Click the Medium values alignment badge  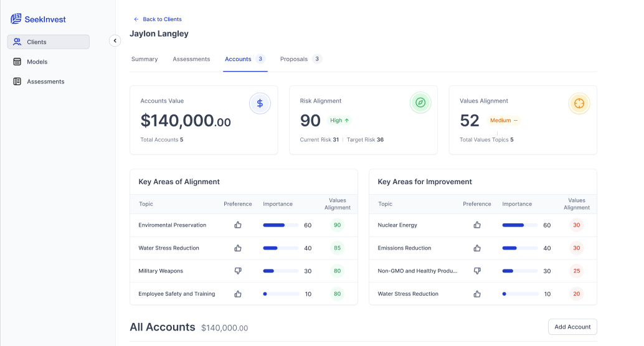[503, 120]
